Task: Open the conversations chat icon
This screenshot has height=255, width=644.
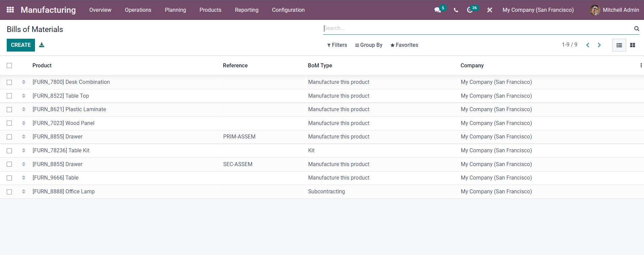Action: [x=437, y=10]
